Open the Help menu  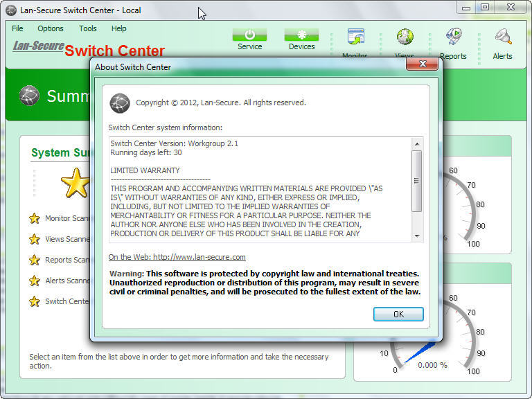(x=118, y=28)
